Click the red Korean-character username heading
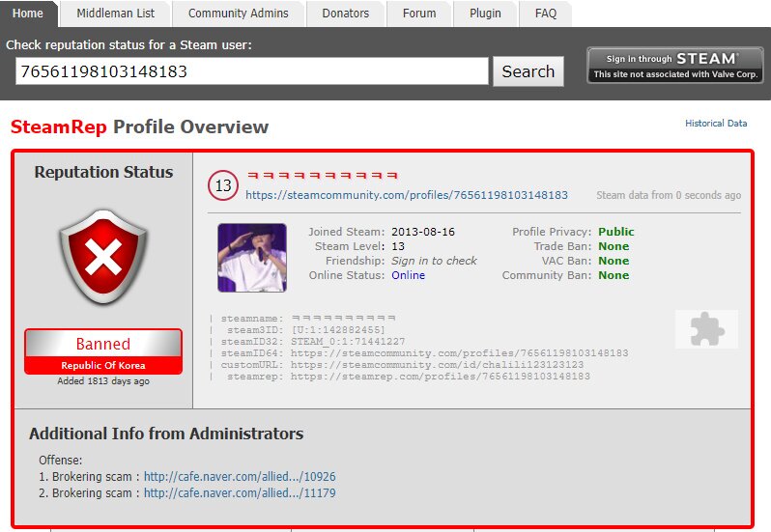The height and width of the screenshot is (532, 771). (323, 176)
